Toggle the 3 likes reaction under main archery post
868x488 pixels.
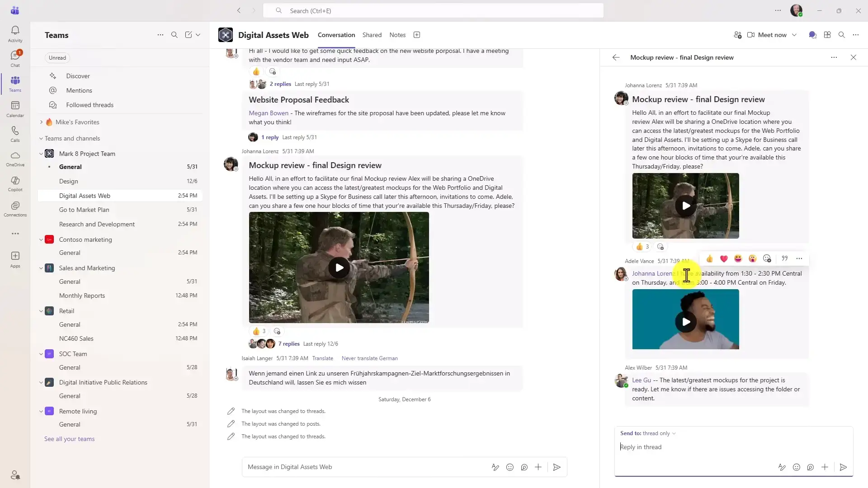coord(259,331)
